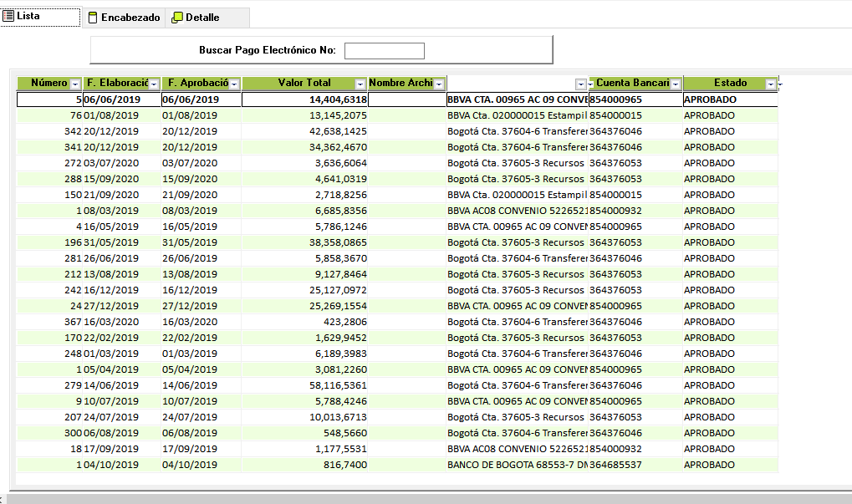Click the Valor Total column header
852x504 pixels.
298,84
